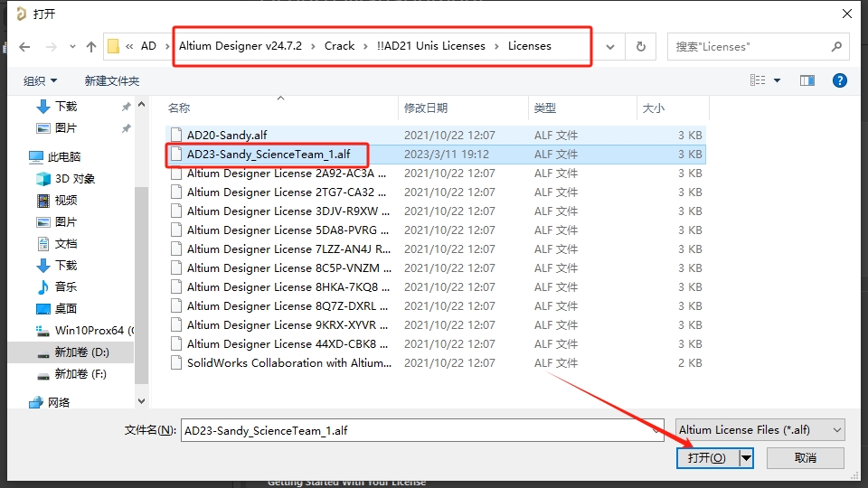The height and width of the screenshot is (488, 868).
Task: Select file AD23-Sandy_ScienceTeam_1.alf
Action: point(435,155)
